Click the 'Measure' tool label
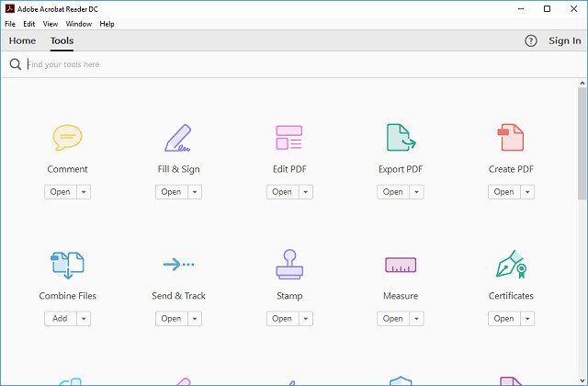This screenshot has width=588, height=386. [401, 296]
